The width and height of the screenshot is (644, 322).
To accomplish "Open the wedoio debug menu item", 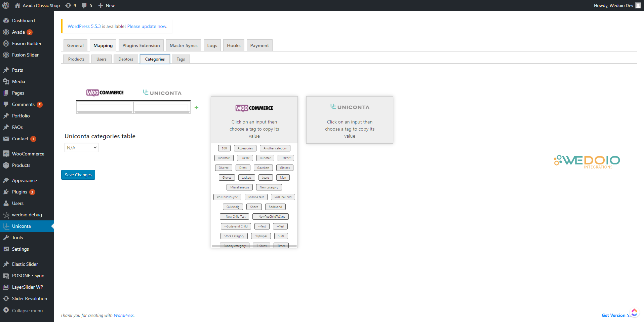I will 27,215.
